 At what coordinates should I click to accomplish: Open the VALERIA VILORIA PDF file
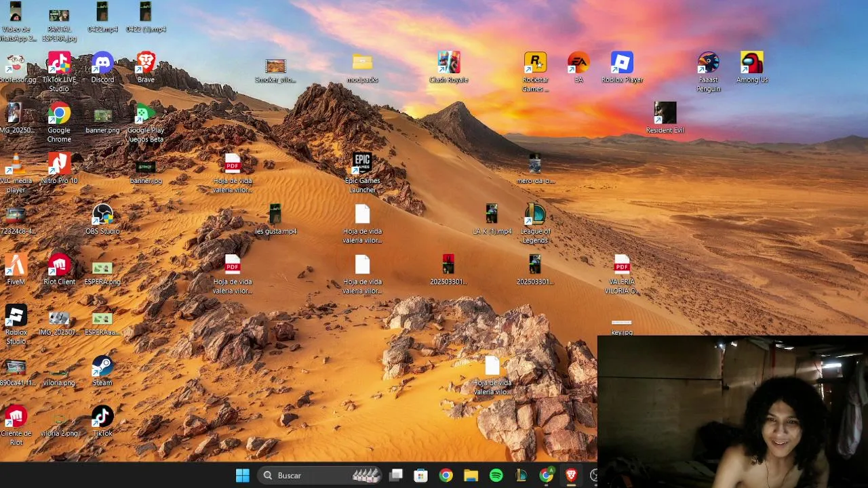tap(622, 274)
